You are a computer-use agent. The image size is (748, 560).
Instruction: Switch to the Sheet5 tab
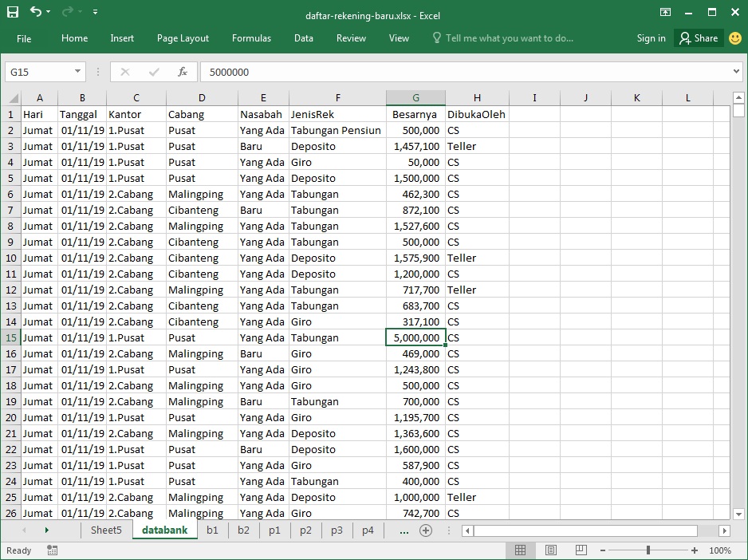pos(106,530)
